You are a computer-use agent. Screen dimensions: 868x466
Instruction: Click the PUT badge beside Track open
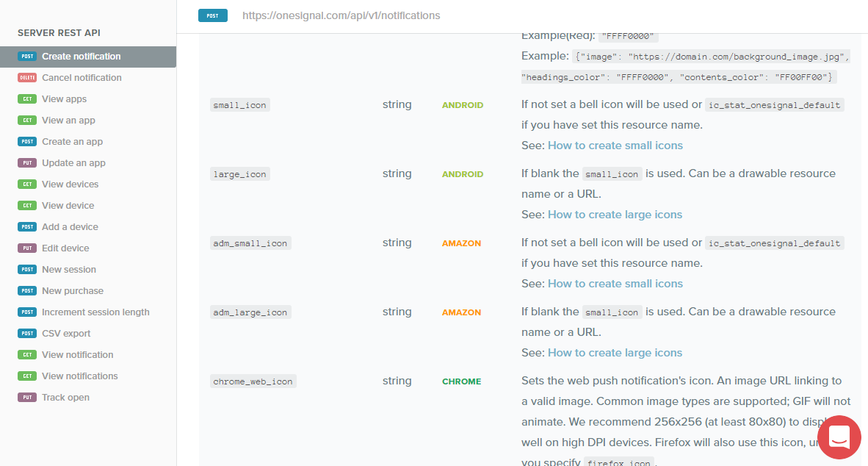(26, 397)
